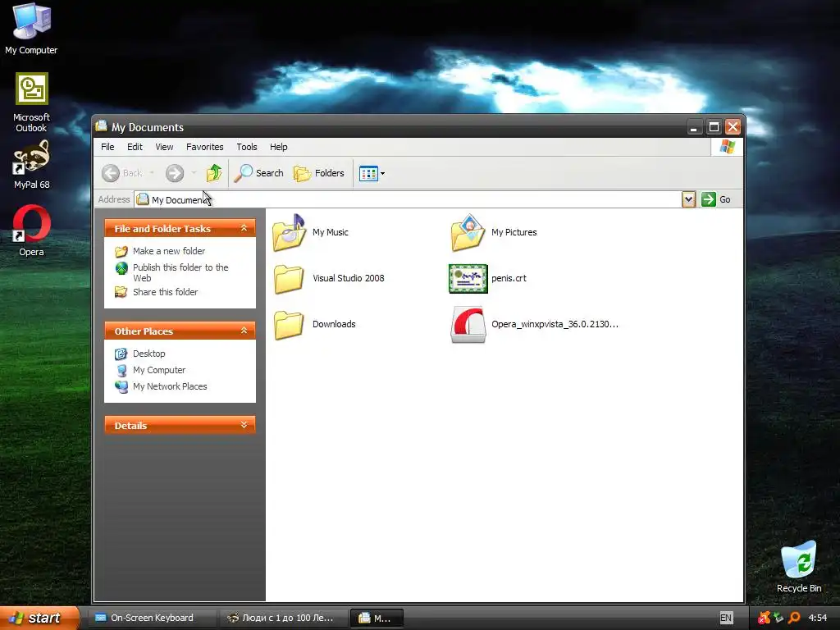Click the EN language indicator
This screenshot has height=630, width=840.
click(726, 618)
